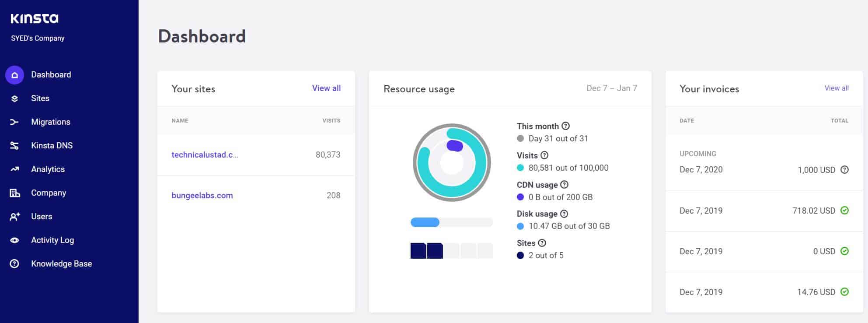Click help icon next to This month
Screen dimensions: 868x323
click(565, 126)
